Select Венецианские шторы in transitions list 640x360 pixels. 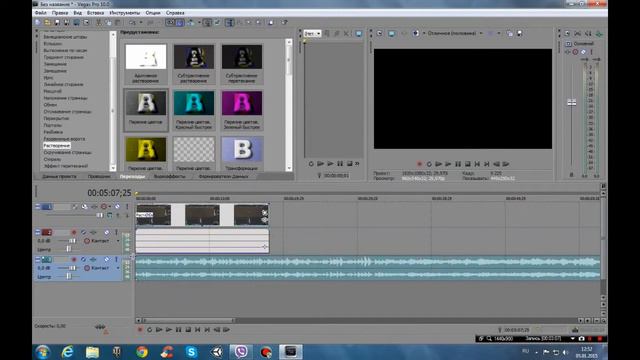point(65,37)
